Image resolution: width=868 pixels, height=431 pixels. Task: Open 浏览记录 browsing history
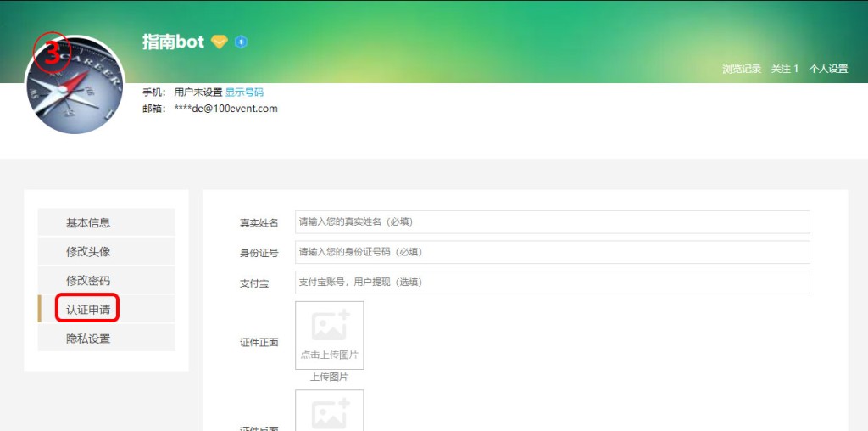tap(742, 69)
